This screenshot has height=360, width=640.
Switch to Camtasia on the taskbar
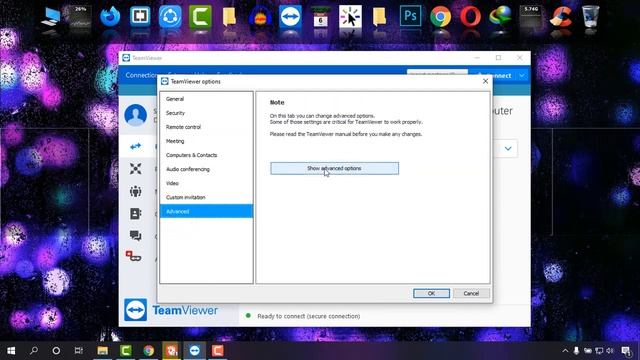126,351
